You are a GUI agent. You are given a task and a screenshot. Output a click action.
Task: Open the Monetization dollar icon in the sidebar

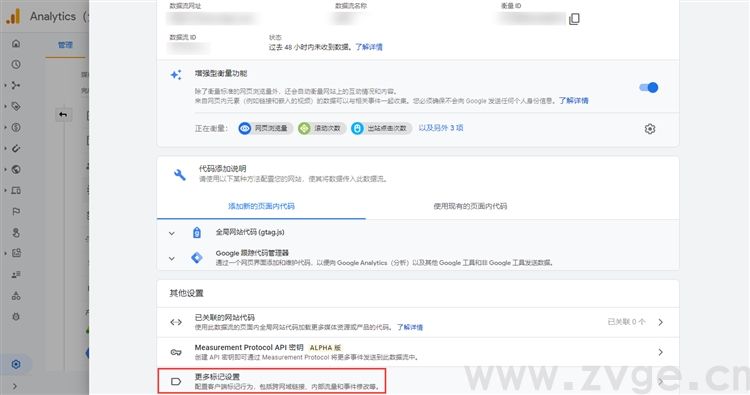coord(16,127)
